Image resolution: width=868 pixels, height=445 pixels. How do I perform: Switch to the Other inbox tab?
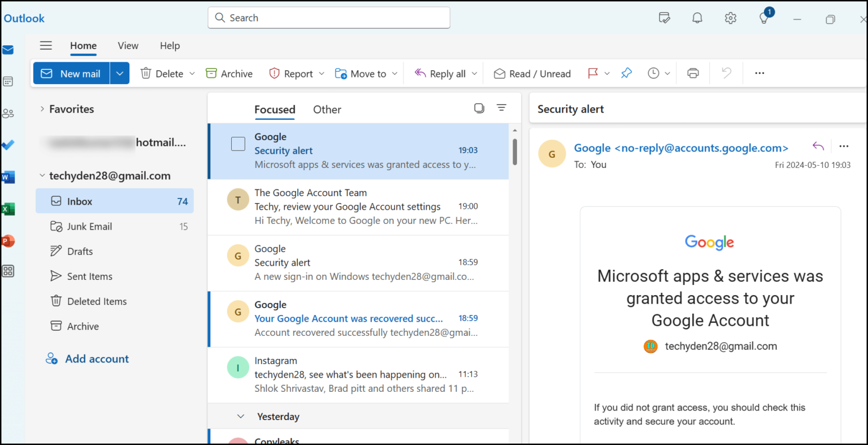tap(327, 109)
